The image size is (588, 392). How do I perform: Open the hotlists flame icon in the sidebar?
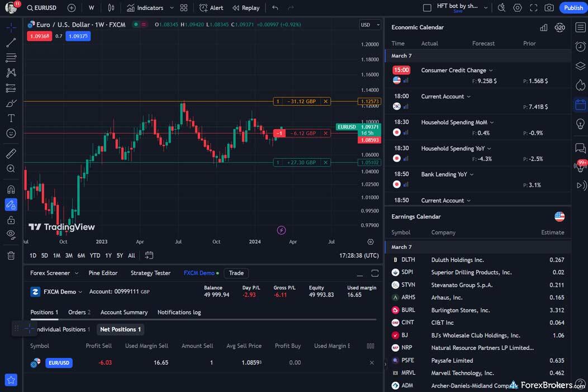tap(580, 85)
